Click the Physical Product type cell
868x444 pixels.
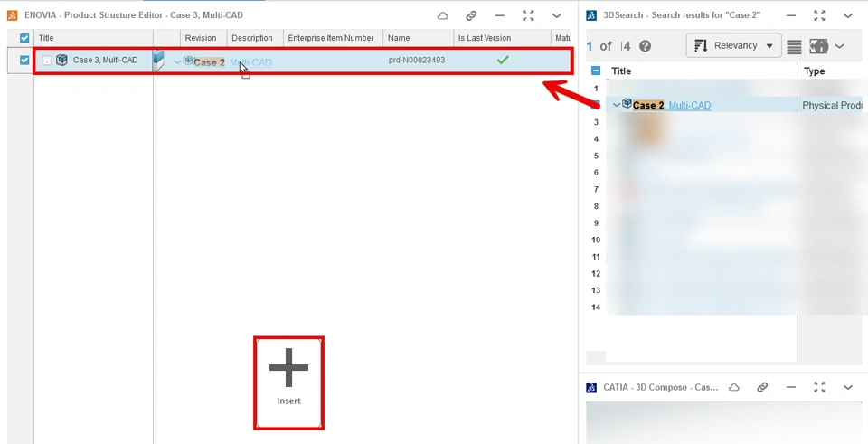pos(833,105)
